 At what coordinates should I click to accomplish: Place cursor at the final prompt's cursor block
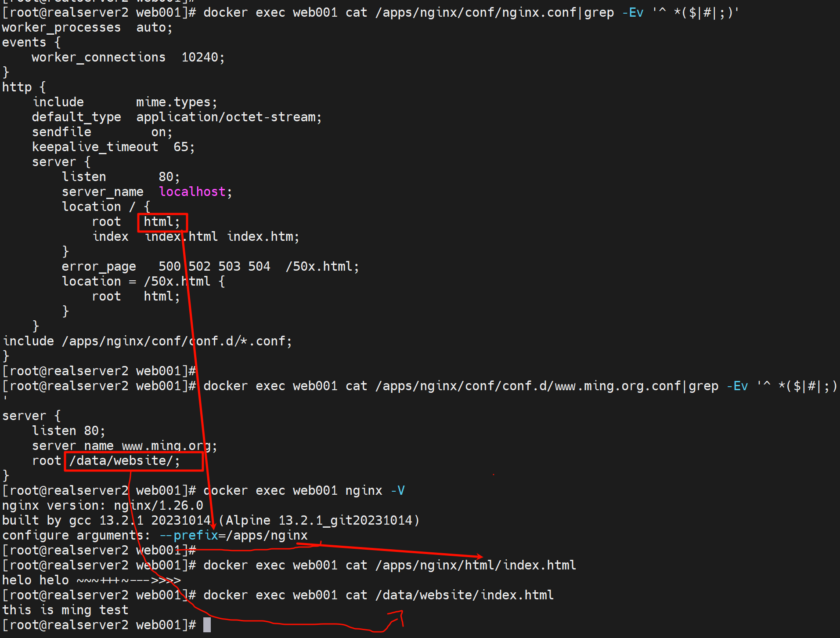coord(207,625)
